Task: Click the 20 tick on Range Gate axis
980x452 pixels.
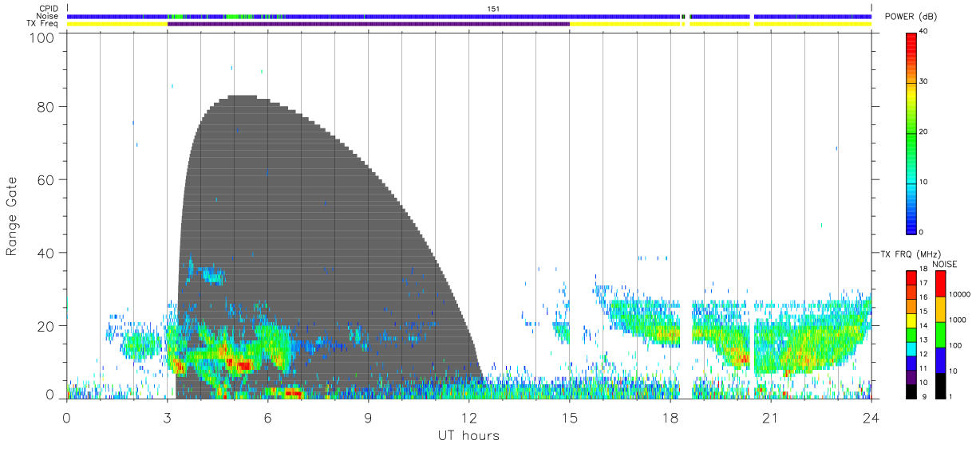Action: [46, 326]
